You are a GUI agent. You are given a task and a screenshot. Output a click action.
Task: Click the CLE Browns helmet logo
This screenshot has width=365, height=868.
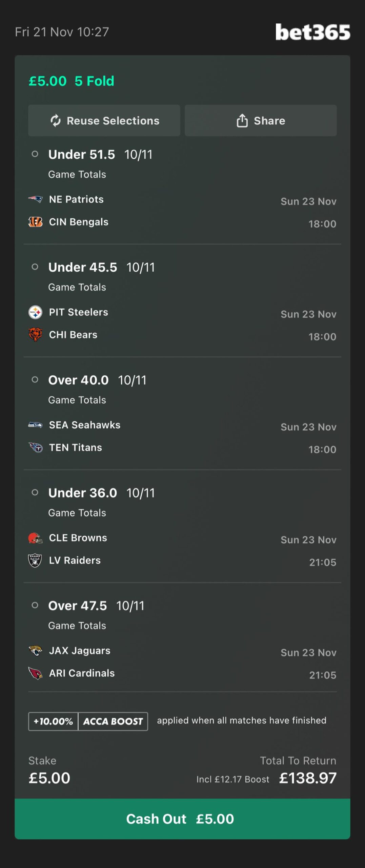[35, 538]
